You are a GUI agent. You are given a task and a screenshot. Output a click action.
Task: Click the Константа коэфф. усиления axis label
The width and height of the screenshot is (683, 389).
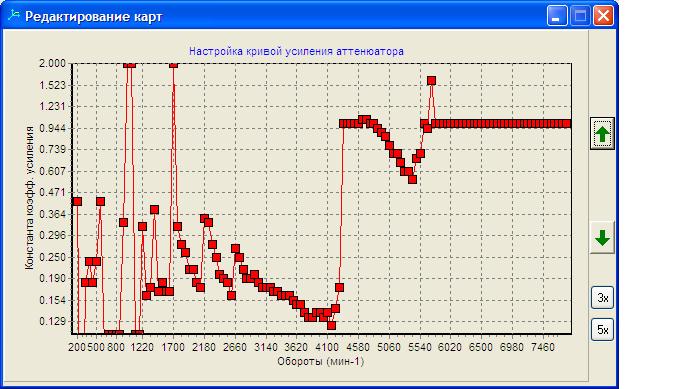coord(30,198)
